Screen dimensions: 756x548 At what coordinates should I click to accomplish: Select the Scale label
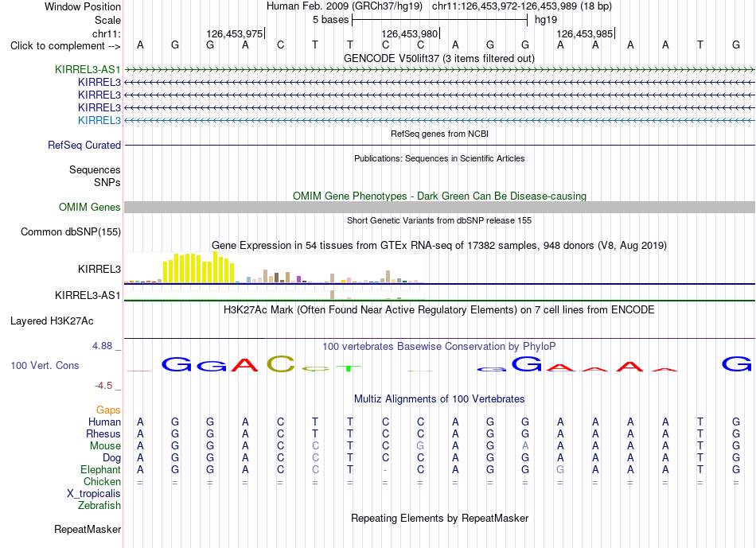pos(108,20)
